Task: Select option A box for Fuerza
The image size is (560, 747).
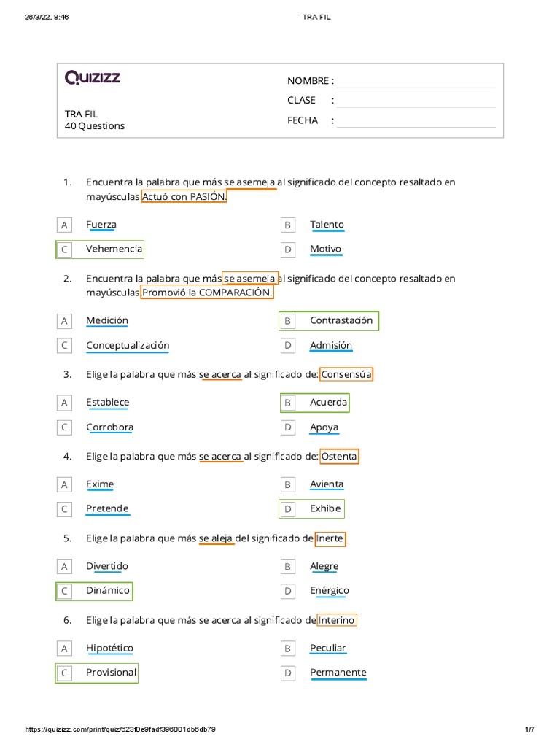Action: (65, 225)
